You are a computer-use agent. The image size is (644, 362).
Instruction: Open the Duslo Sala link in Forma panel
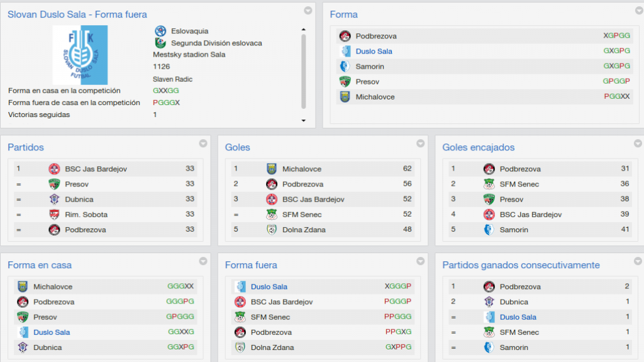374,51
